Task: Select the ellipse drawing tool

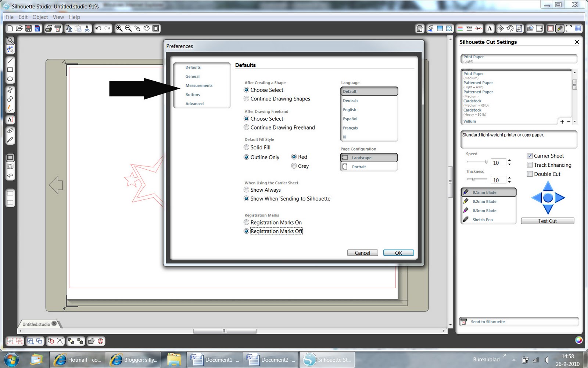Action: pyautogui.click(x=10, y=79)
